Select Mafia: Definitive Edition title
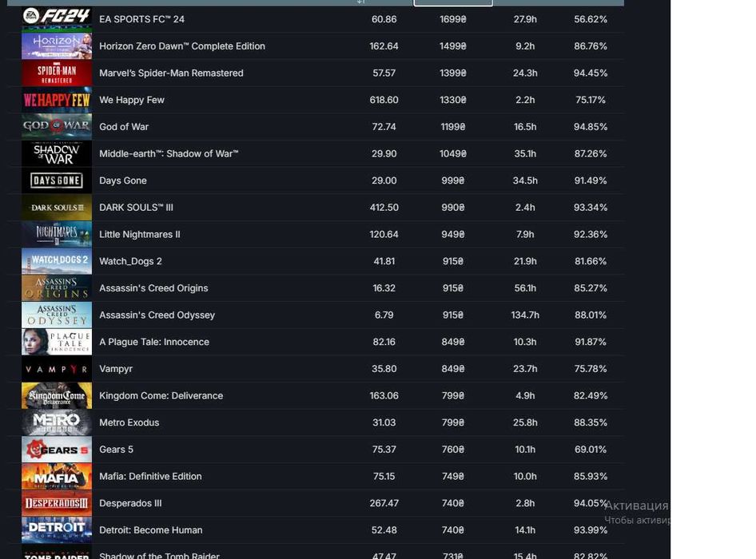756x559 pixels. point(150,477)
